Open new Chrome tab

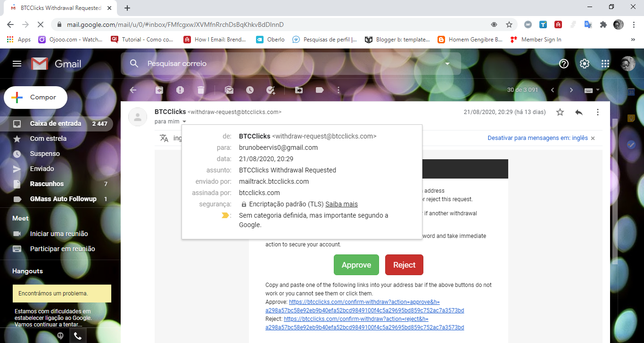click(x=127, y=8)
